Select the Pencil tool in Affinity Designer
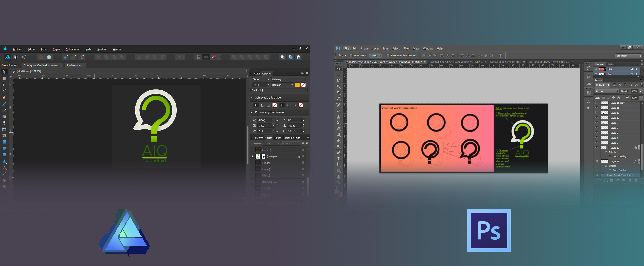The height and width of the screenshot is (266, 644). [x=4, y=104]
